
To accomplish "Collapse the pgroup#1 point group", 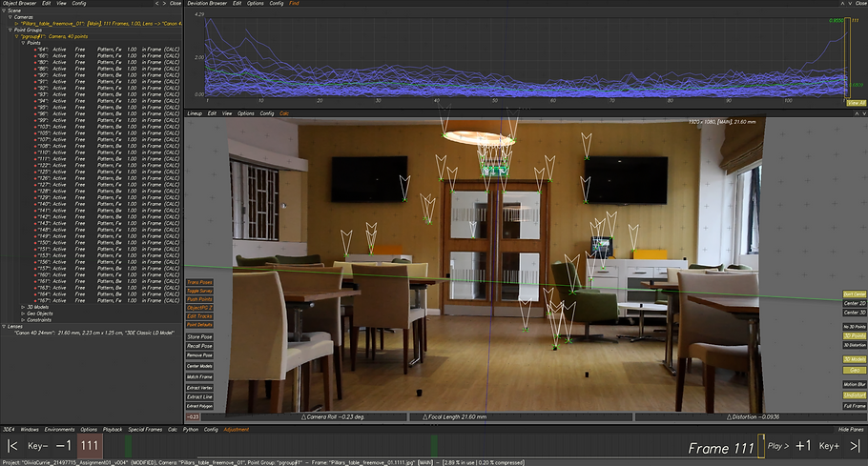I will (x=16, y=36).
